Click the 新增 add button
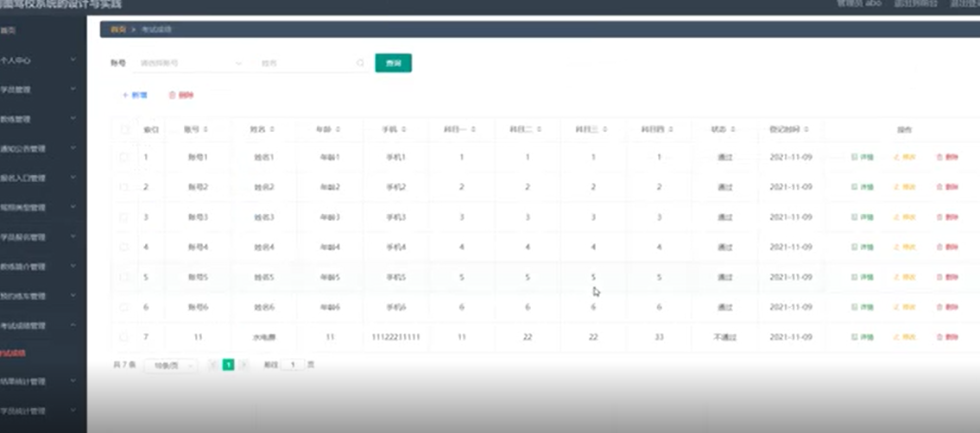This screenshot has width=980, height=433. click(135, 96)
